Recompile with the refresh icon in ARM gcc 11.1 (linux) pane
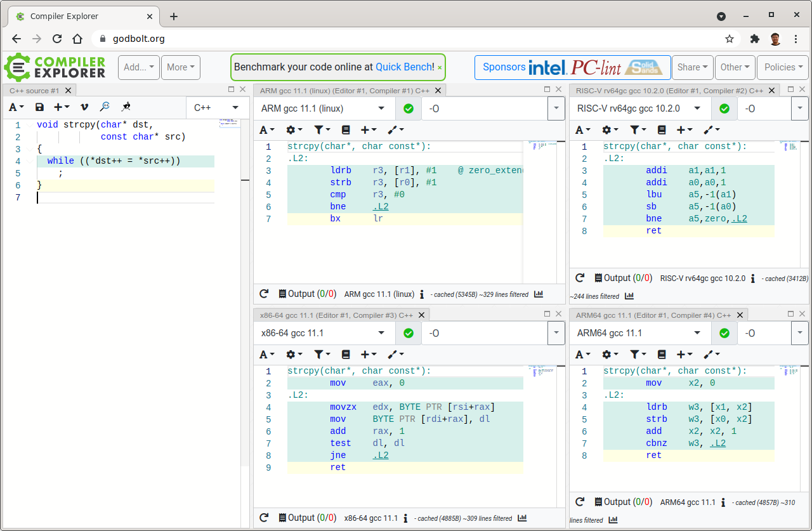Screen dimensions: 812x531 [x=264, y=294]
